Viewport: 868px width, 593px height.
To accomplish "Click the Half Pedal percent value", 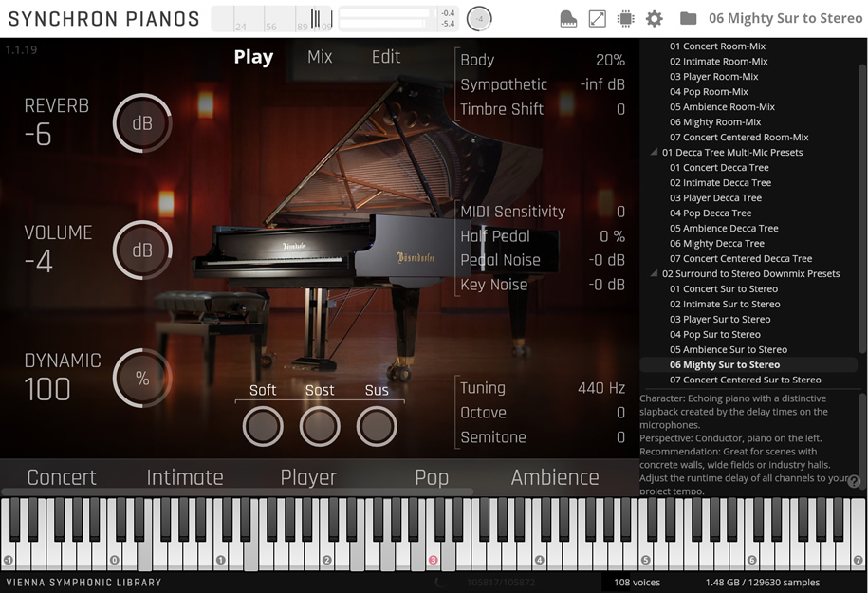I will click(x=612, y=236).
